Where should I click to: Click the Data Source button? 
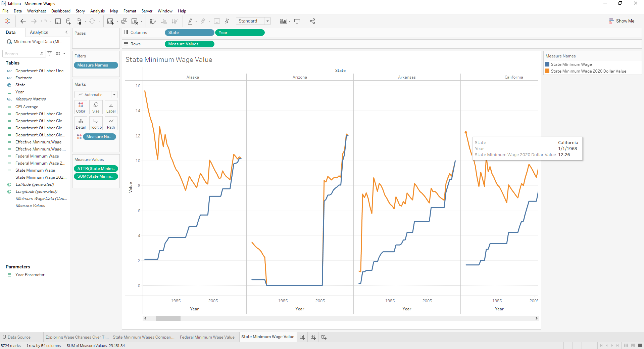[x=17, y=337]
